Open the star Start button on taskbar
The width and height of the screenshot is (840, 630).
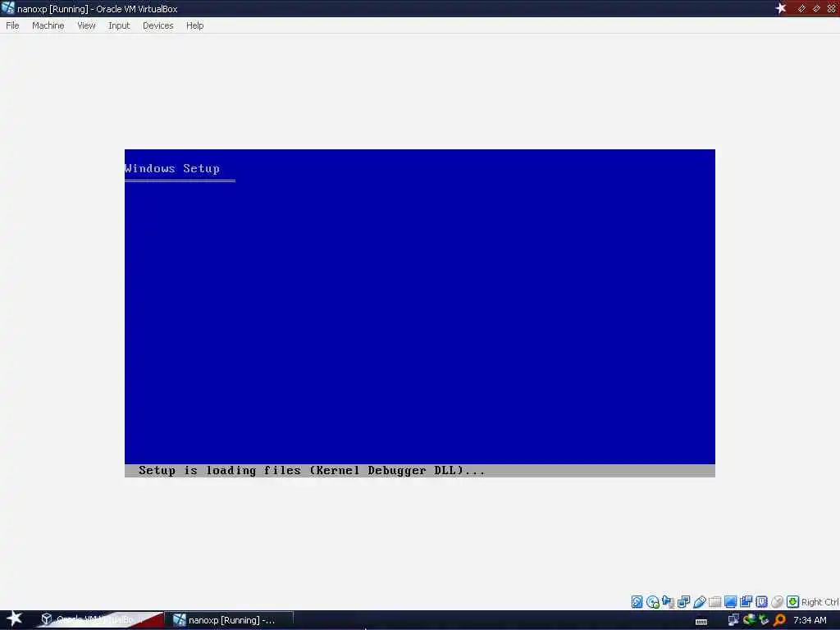tap(14, 619)
